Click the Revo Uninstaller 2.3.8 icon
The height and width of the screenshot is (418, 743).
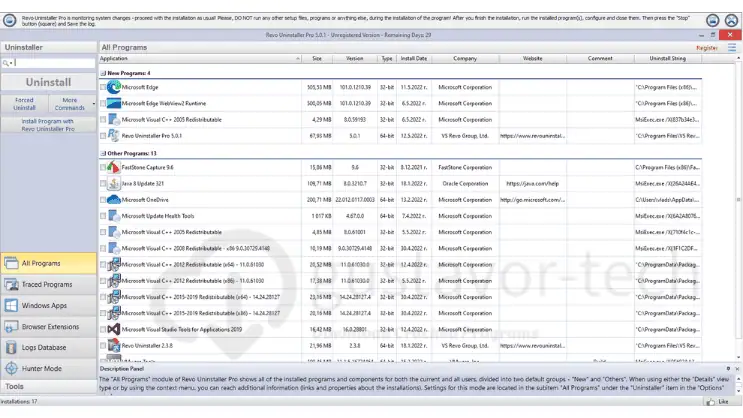(x=114, y=345)
